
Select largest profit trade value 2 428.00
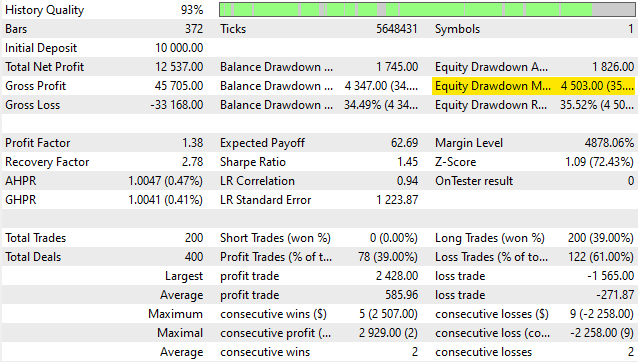pyautogui.click(x=397, y=276)
